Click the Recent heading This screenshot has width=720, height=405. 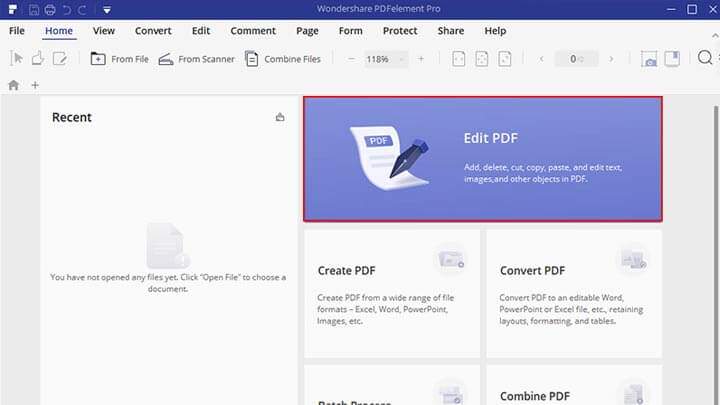[72, 117]
